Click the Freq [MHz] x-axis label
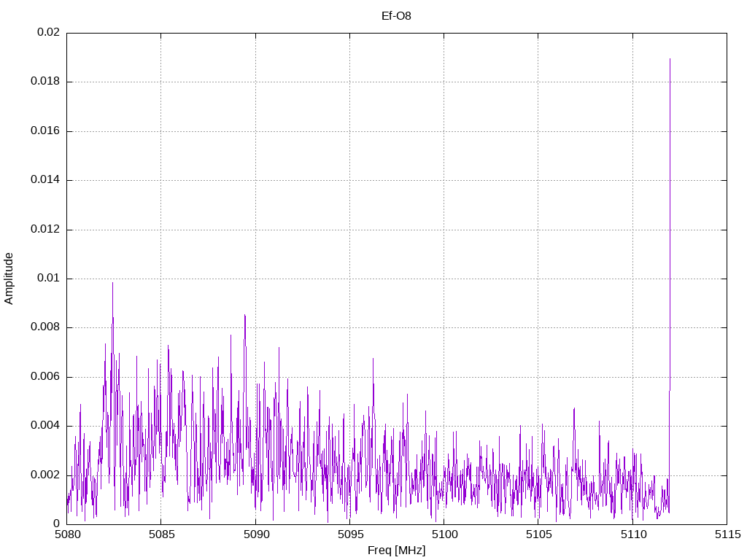This screenshot has height=560, width=747. point(396,551)
